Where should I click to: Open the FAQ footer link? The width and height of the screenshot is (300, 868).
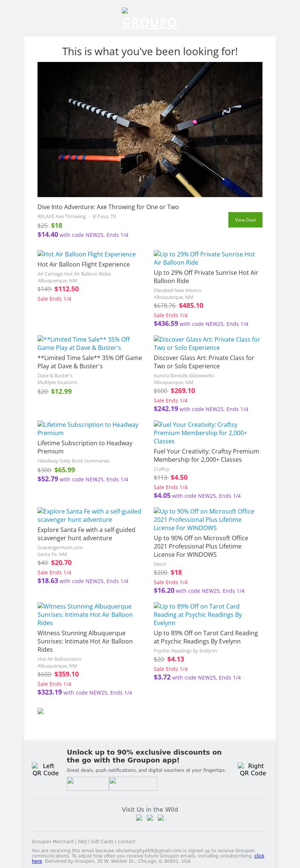[x=82, y=842]
